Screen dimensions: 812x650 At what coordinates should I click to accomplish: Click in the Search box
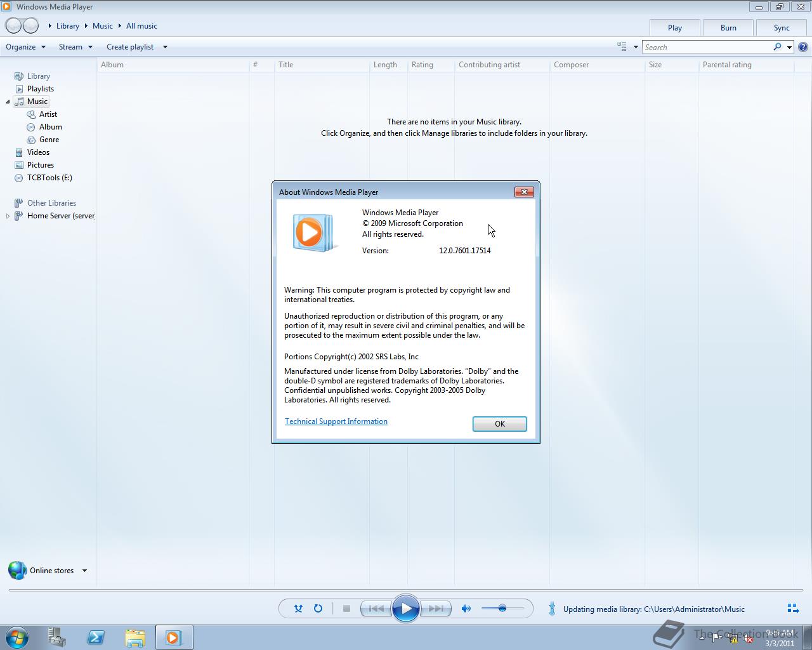click(707, 47)
